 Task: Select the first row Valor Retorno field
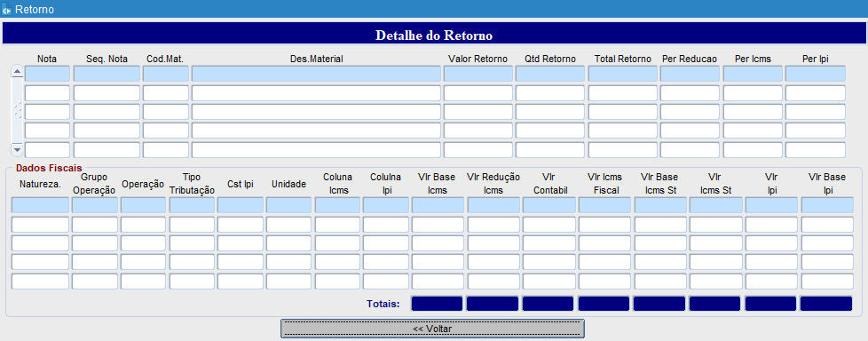478,74
